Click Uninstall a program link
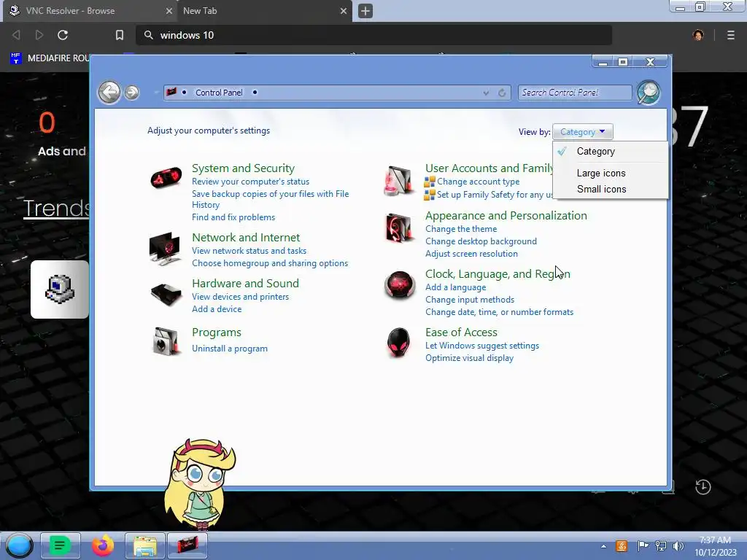 click(x=230, y=349)
